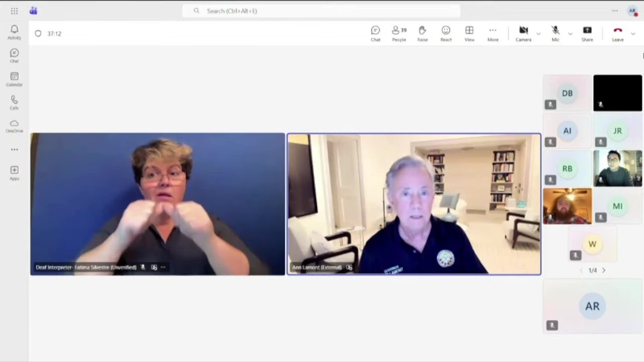Image resolution: width=644 pixels, height=362 pixels.
Task: Select the DB participant tile
Action: coord(568,93)
